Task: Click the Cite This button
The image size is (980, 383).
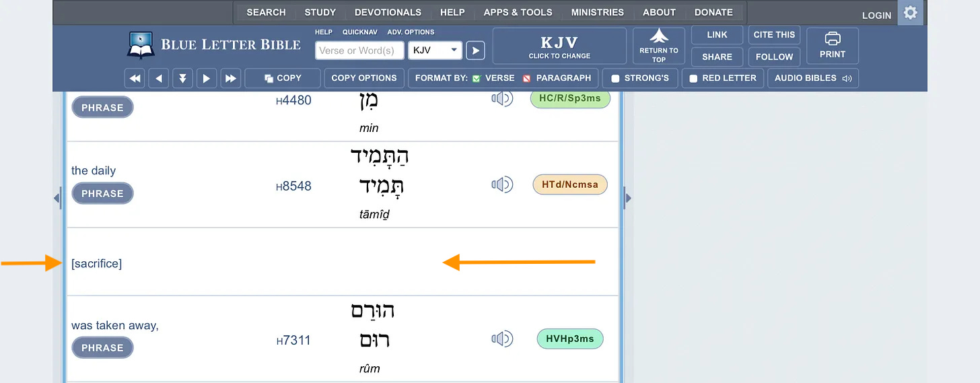Action: point(774,35)
